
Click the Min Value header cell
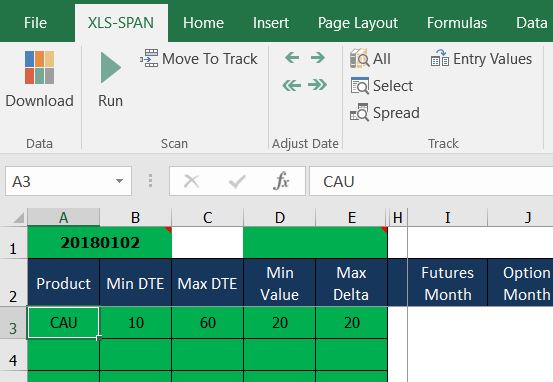click(280, 283)
